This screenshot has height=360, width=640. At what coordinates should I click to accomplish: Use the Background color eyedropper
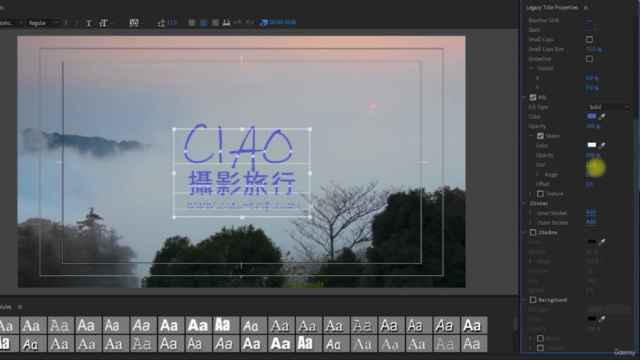click(602, 319)
